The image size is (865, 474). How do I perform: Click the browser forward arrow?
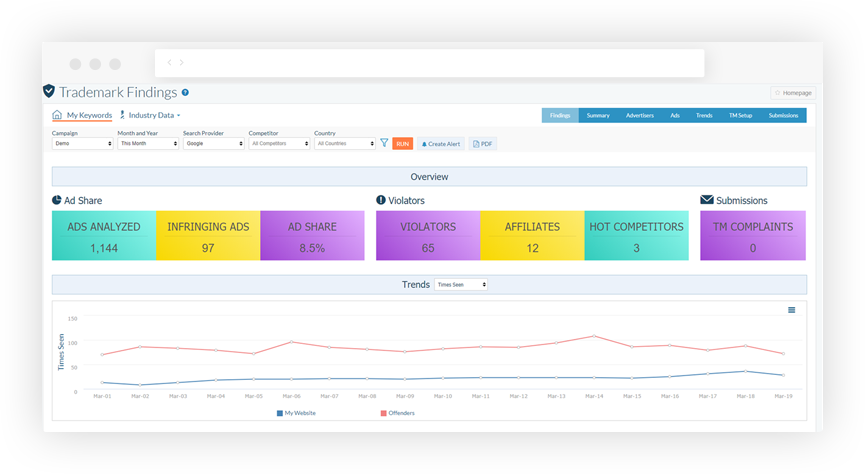(181, 62)
